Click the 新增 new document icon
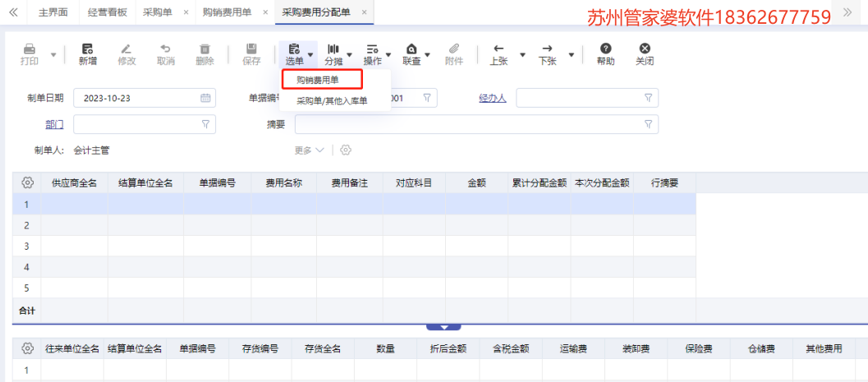This screenshot has width=868, height=382. [x=88, y=49]
